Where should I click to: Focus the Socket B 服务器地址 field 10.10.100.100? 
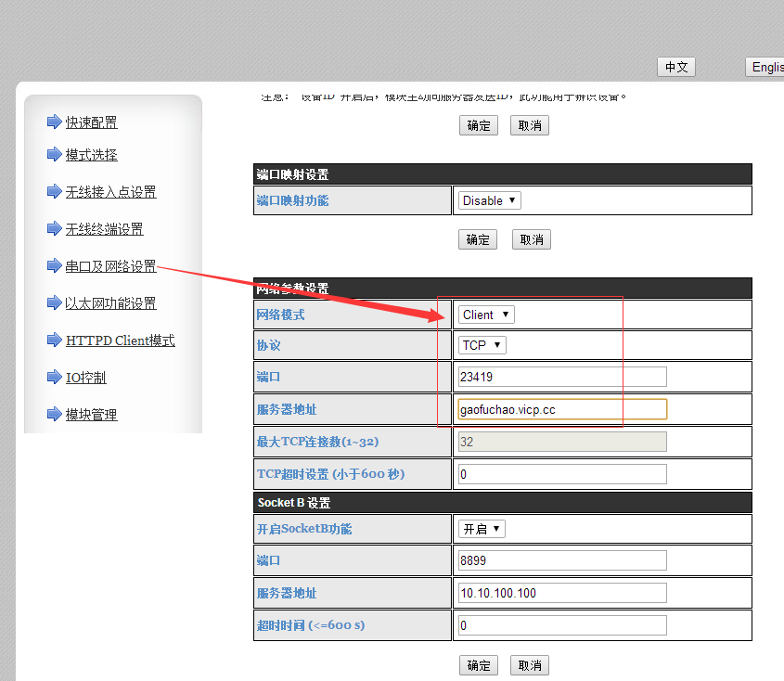pos(562,593)
